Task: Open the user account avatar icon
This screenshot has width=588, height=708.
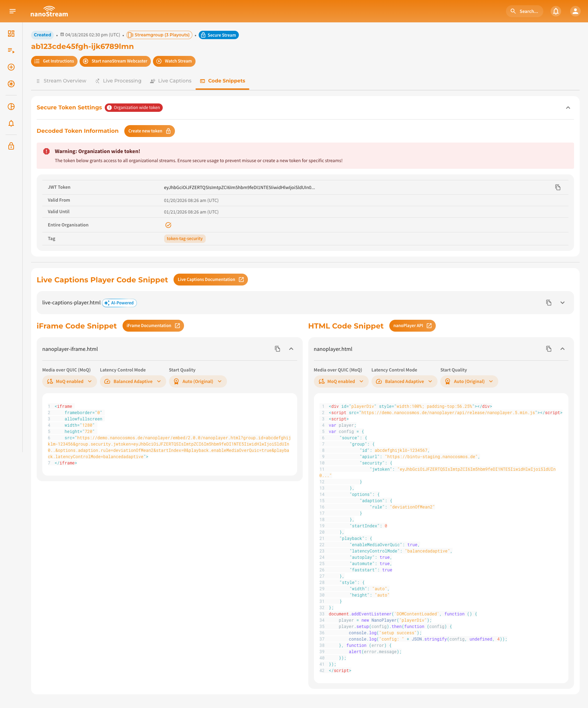Action: (575, 11)
